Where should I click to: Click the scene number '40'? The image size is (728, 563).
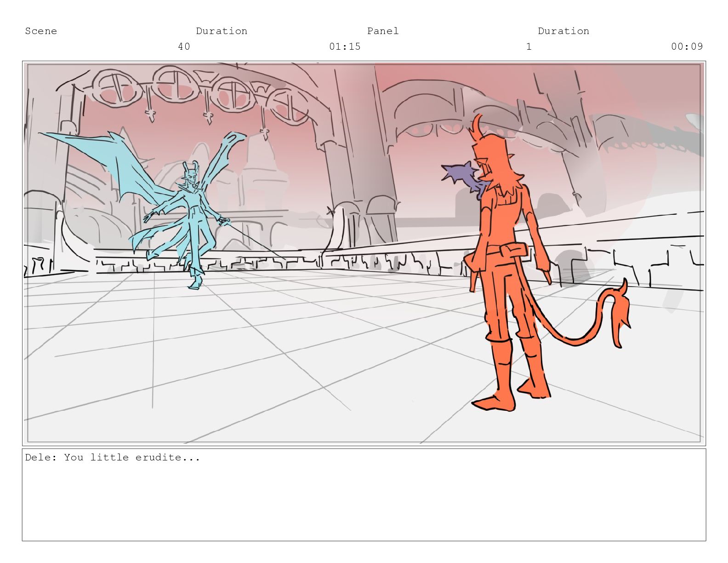184,46
